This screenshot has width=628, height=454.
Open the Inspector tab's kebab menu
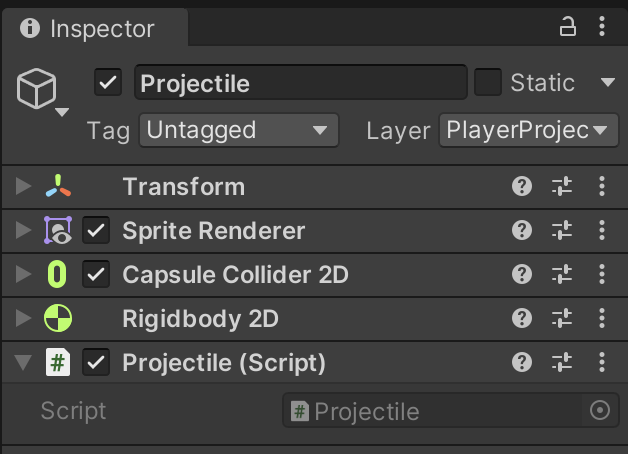tap(601, 27)
